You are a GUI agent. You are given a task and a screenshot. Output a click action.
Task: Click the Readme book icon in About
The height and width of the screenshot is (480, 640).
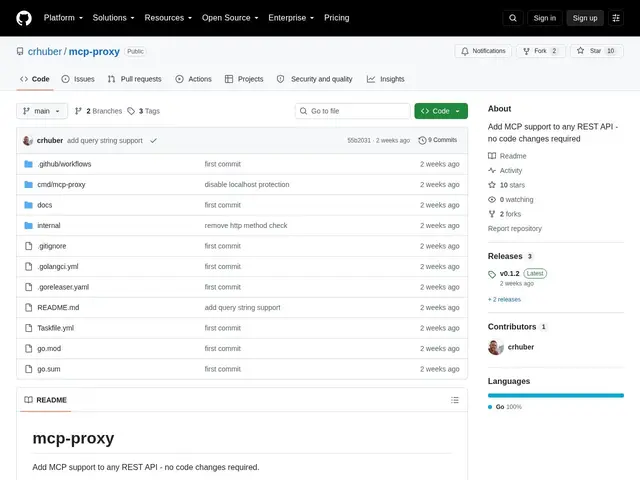coord(492,156)
